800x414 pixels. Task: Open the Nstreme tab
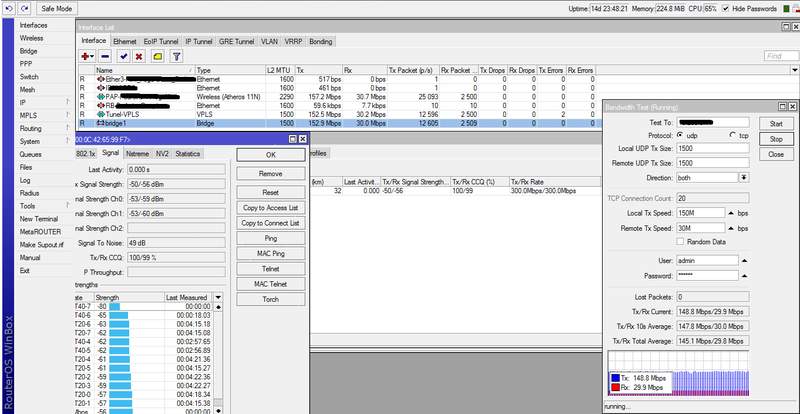click(x=138, y=154)
